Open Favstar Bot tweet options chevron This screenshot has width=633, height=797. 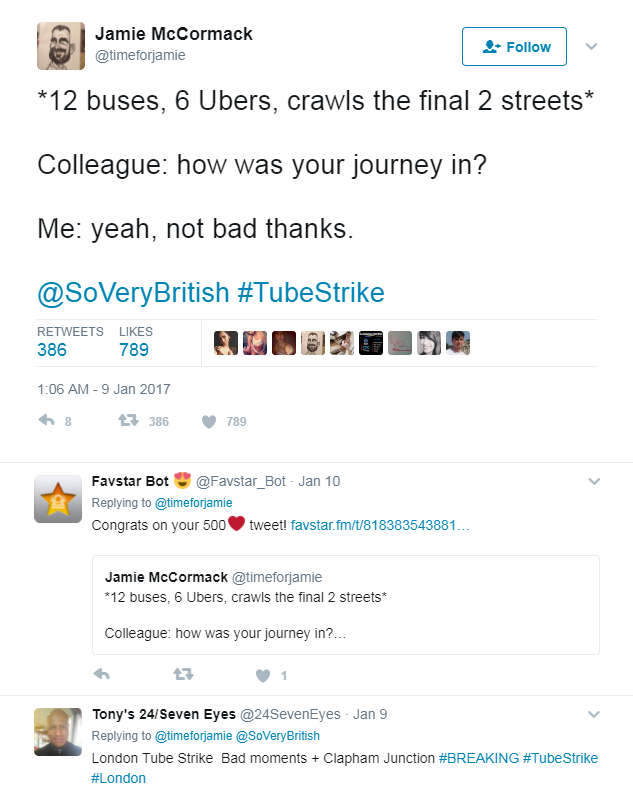(x=594, y=481)
